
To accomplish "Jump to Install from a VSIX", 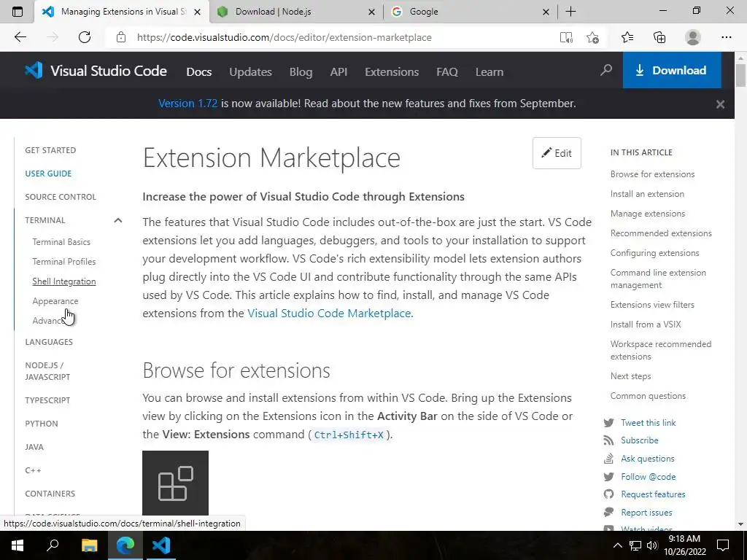I will (646, 324).
